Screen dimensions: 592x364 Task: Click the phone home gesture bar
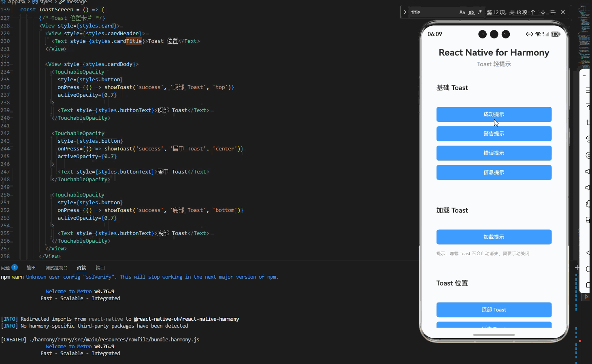494,335
